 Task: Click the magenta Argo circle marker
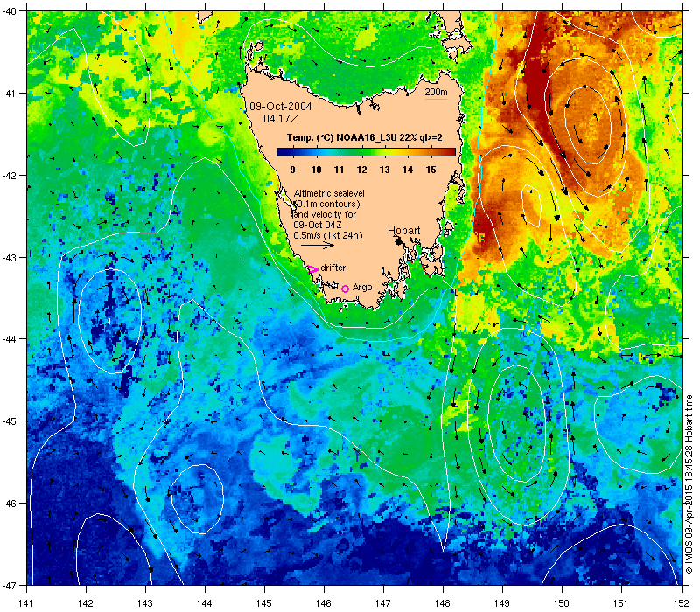(345, 289)
